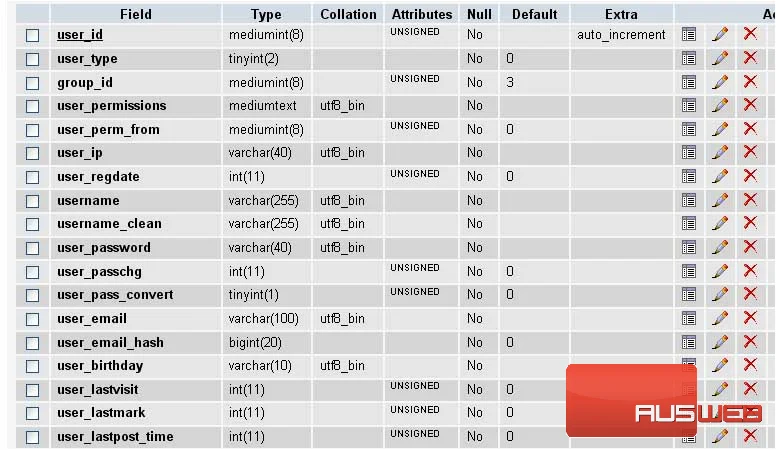
Task: Drop the username field using red X
Action: [750, 200]
